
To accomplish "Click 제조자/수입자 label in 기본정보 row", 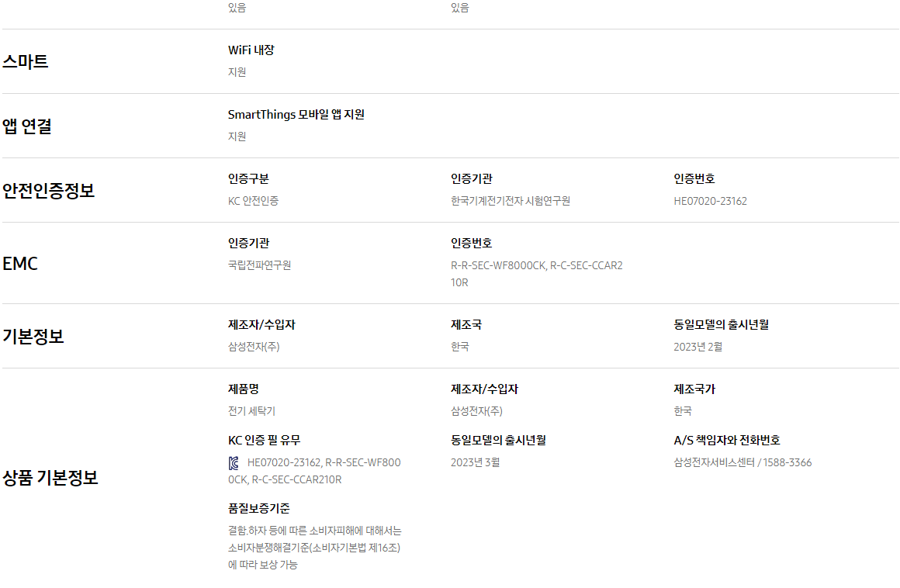I will (261, 324).
